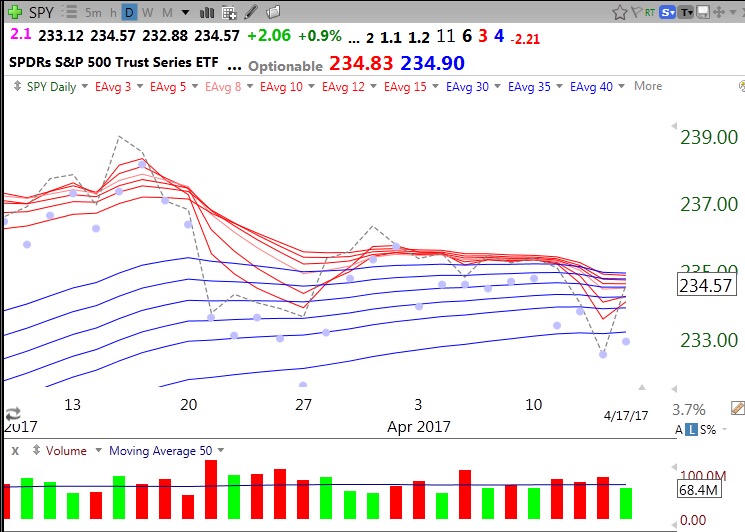745x532 pixels.
Task: Expand the EAvg 12 dropdown arrow
Action: [x=373, y=86]
